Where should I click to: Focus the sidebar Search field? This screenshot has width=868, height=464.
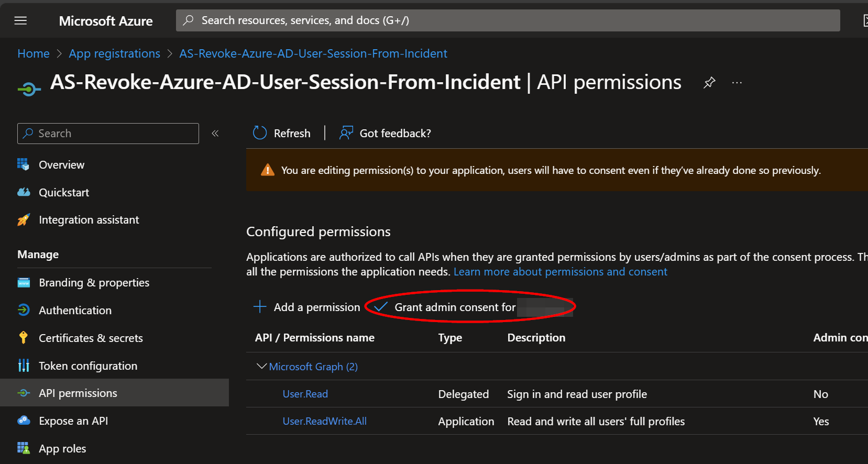coord(108,134)
